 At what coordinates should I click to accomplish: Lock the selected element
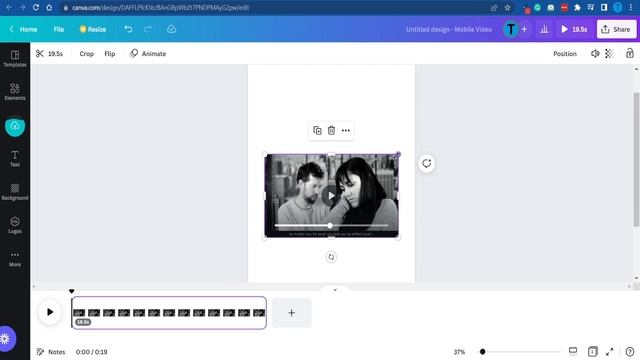630,53
